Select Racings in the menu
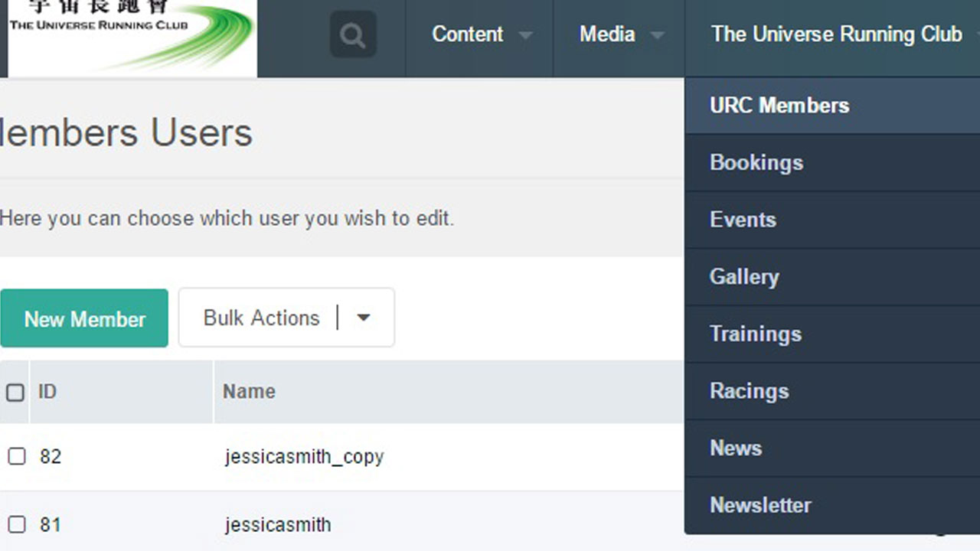This screenshot has height=551, width=980. tap(832, 391)
